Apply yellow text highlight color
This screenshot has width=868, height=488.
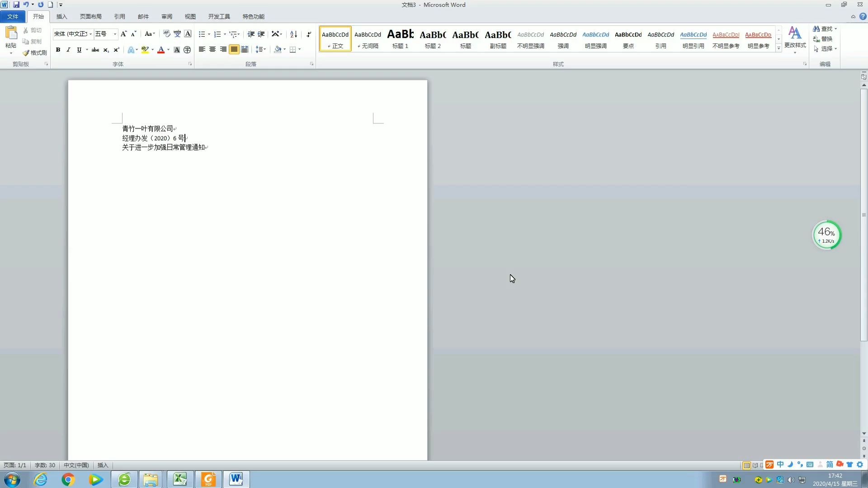coord(145,50)
